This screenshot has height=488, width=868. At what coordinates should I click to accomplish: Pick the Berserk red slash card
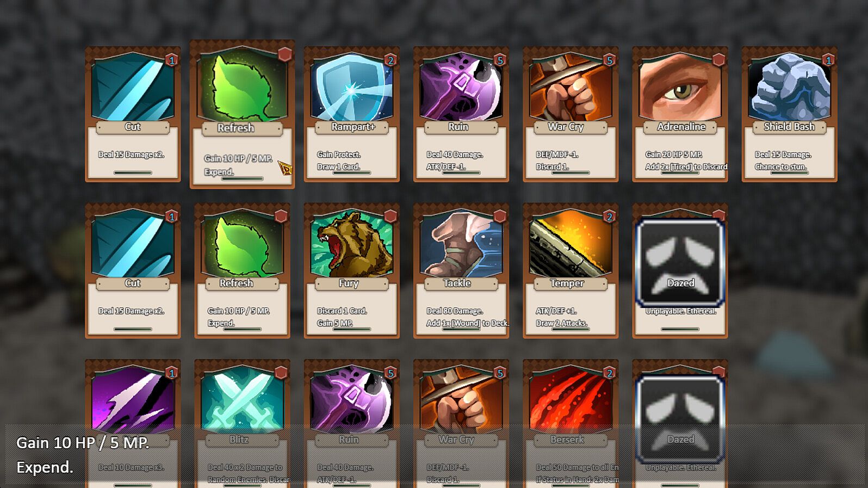571,424
